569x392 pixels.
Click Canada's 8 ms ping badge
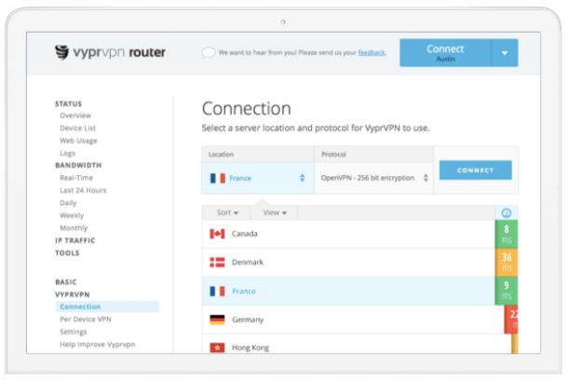tap(507, 234)
